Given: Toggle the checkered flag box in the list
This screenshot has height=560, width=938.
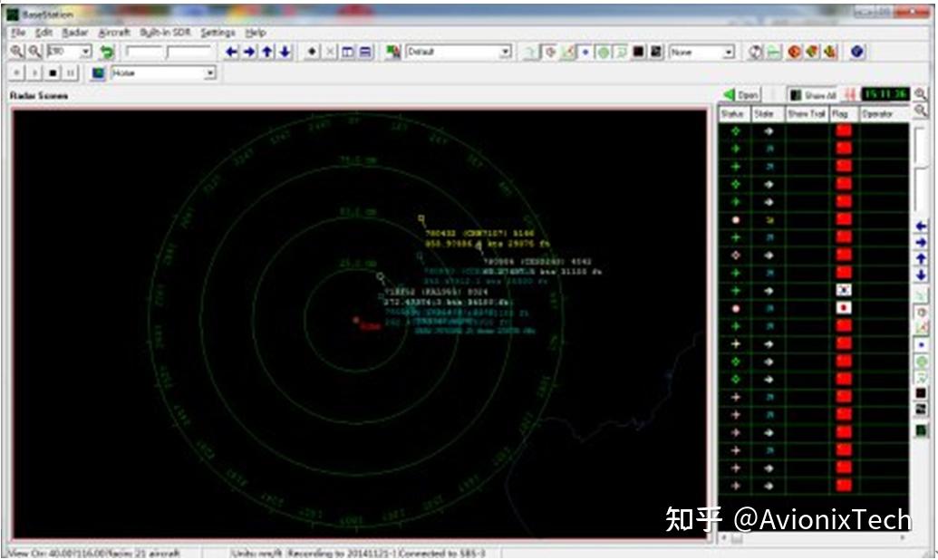Looking at the screenshot, I should (x=843, y=288).
